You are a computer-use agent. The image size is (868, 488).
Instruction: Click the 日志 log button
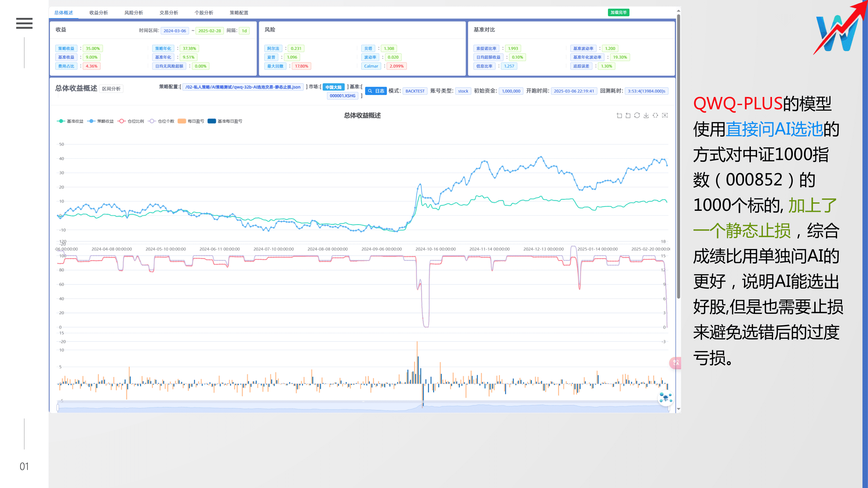click(x=376, y=91)
